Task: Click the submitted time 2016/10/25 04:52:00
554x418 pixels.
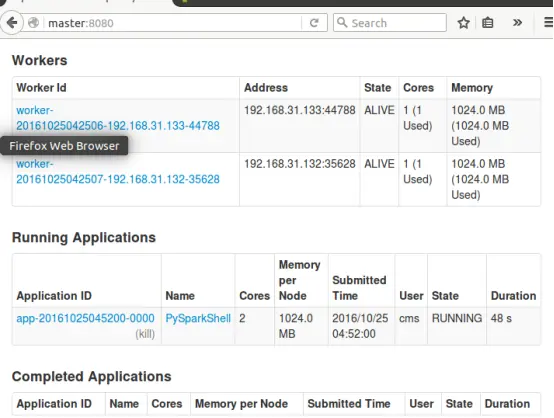Action: coord(360,326)
